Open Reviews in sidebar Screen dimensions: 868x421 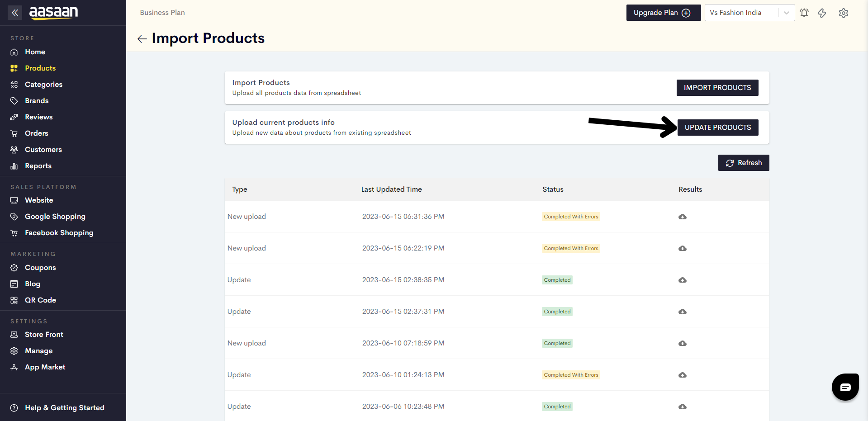pyautogui.click(x=38, y=117)
